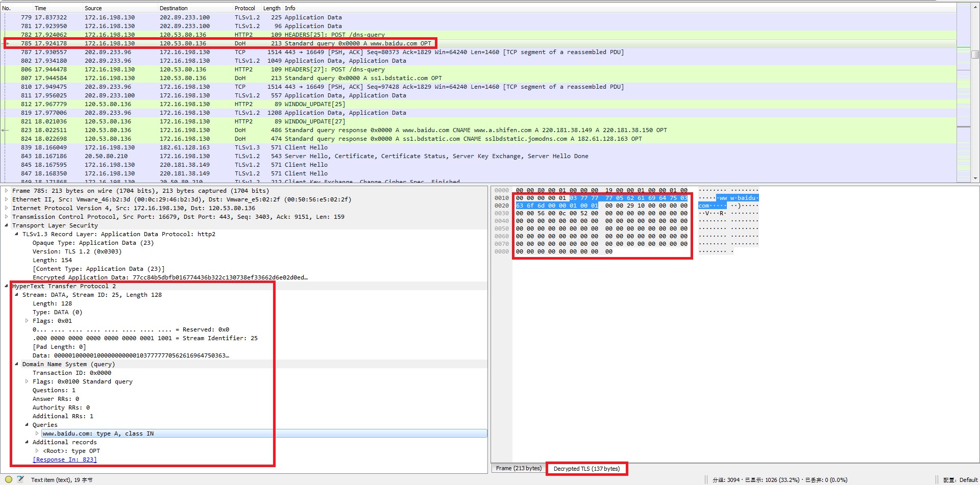Click the Info column header
The height and width of the screenshot is (485, 980).
(620, 8)
